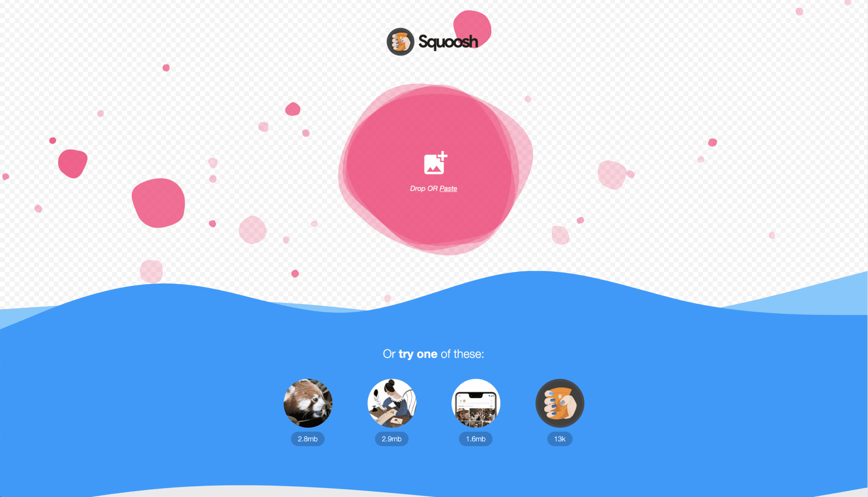
Task: Select the Squoosh hand logo sample image
Action: 559,403
